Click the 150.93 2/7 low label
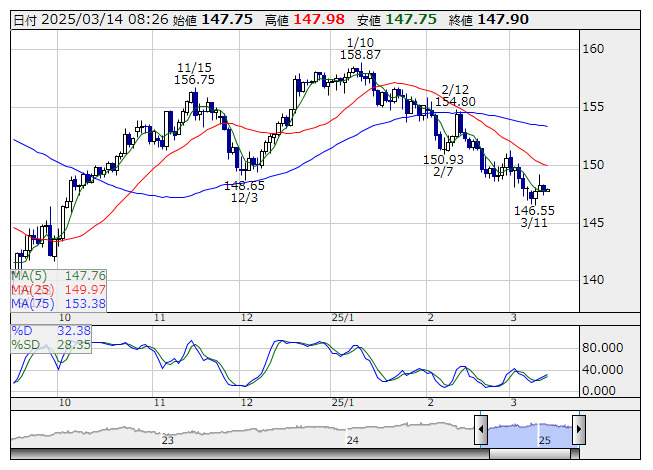Viewport: 653px width, 470px height. (x=443, y=165)
